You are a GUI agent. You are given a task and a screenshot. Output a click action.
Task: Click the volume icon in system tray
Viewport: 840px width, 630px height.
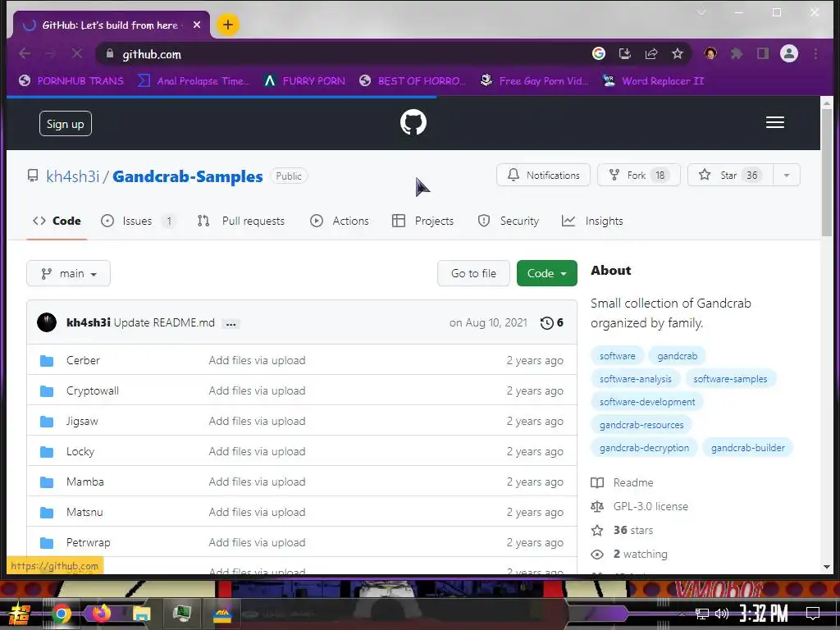coord(722,614)
